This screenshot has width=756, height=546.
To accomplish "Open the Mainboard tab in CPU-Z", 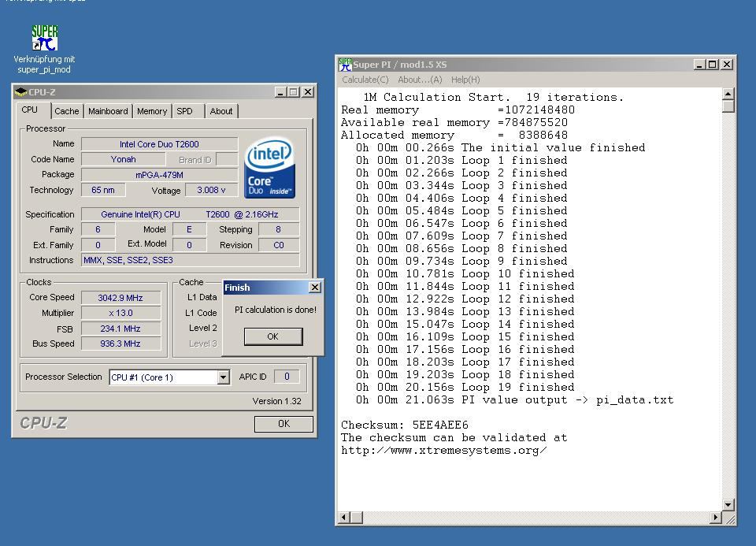I will pyautogui.click(x=108, y=111).
